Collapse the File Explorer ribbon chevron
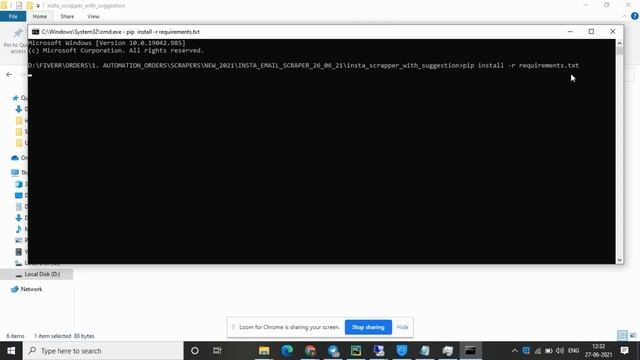 pyautogui.click(x=624, y=16)
